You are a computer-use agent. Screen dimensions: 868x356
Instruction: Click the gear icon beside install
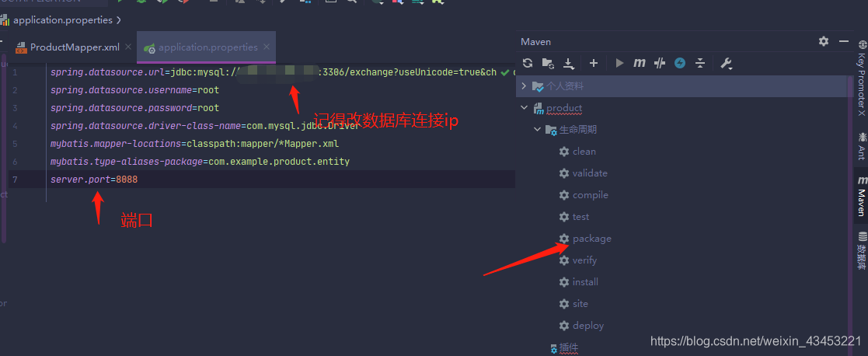pos(564,282)
